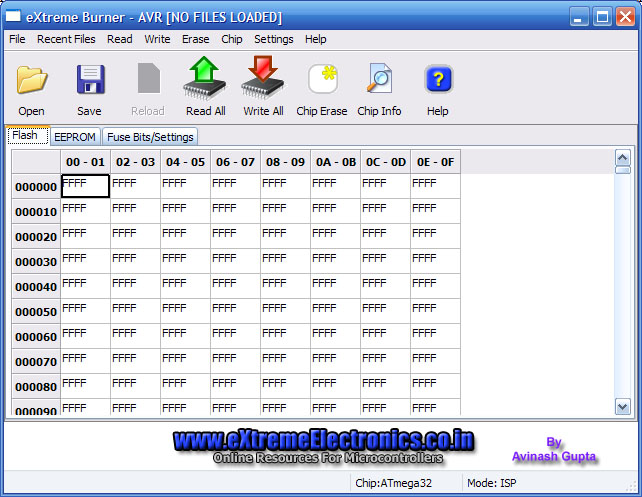Screen dimensions: 642x497
Task: Open the Erase menu
Action: 196,39
